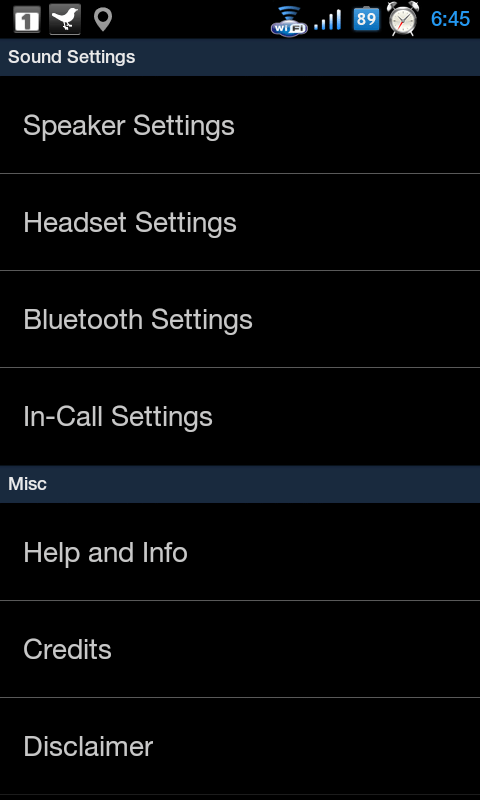Tap the WiFi status icon
480x800 pixels.
point(289,21)
